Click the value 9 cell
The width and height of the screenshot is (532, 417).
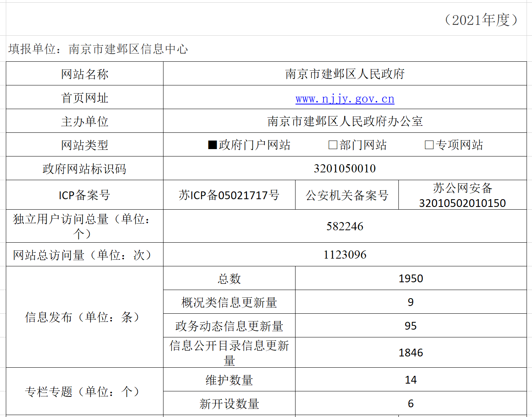(411, 302)
